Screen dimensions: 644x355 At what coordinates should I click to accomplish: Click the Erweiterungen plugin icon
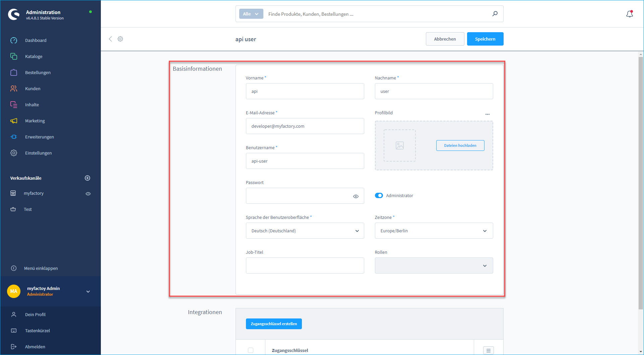(14, 137)
